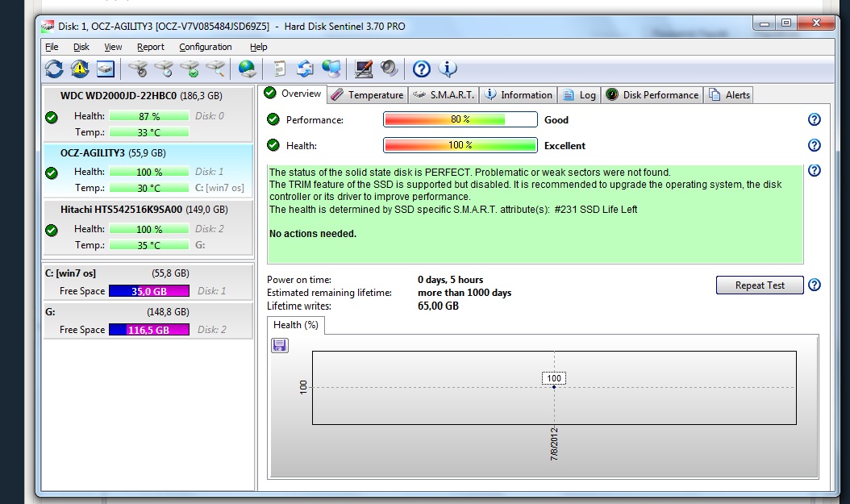The image size is (850, 504).
Task: Click the blue info bubble About icon
Action: click(x=448, y=69)
